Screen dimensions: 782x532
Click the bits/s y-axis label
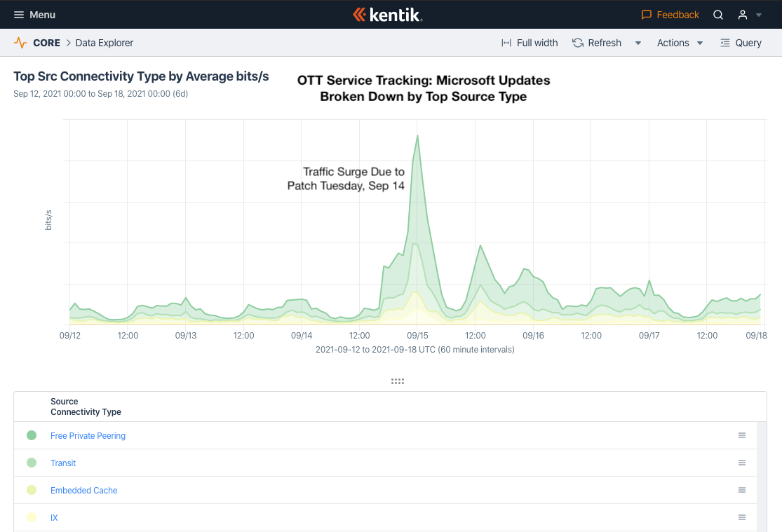(48, 220)
